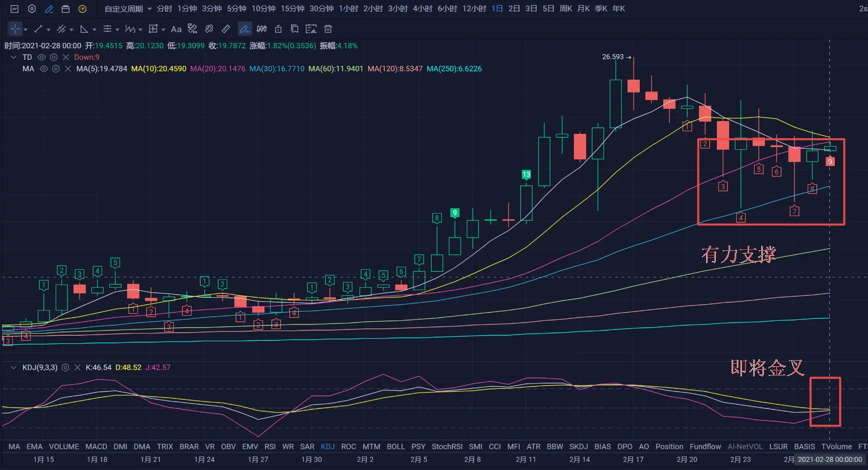The width and height of the screenshot is (868, 470).
Task: Expand the rectangle tool dropdown arrow
Action: tap(163, 30)
